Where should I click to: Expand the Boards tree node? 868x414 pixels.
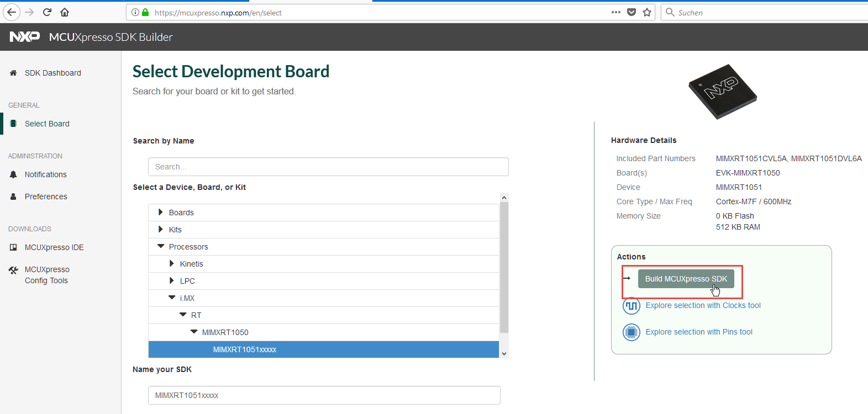tap(161, 213)
